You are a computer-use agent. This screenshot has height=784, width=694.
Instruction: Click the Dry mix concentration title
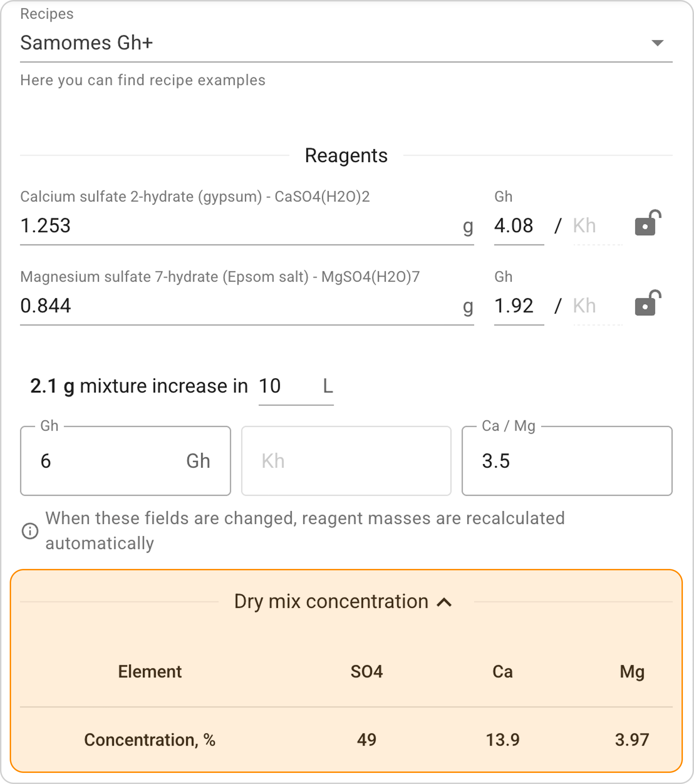coord(331,602)
